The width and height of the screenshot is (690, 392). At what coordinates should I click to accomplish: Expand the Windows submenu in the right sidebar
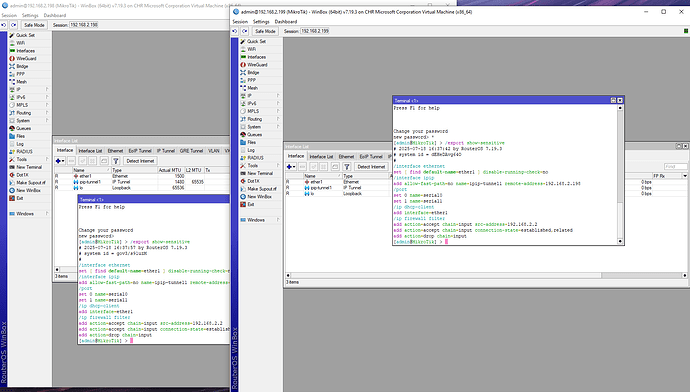coord(261,220)
